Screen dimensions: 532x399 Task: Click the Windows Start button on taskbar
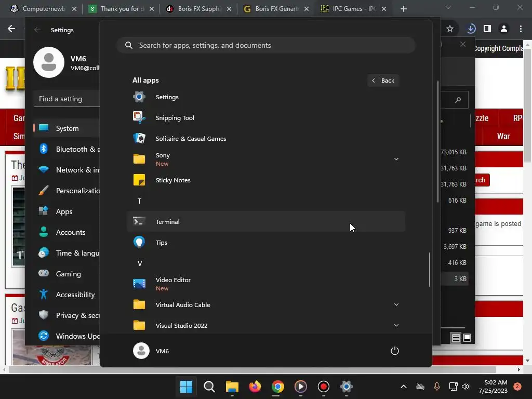click(x=186, y=387)
